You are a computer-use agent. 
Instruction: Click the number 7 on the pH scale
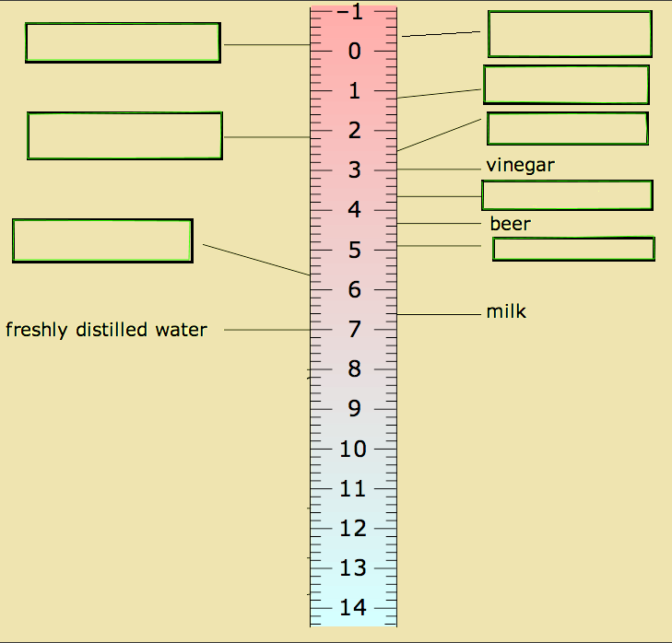(354, 330)
